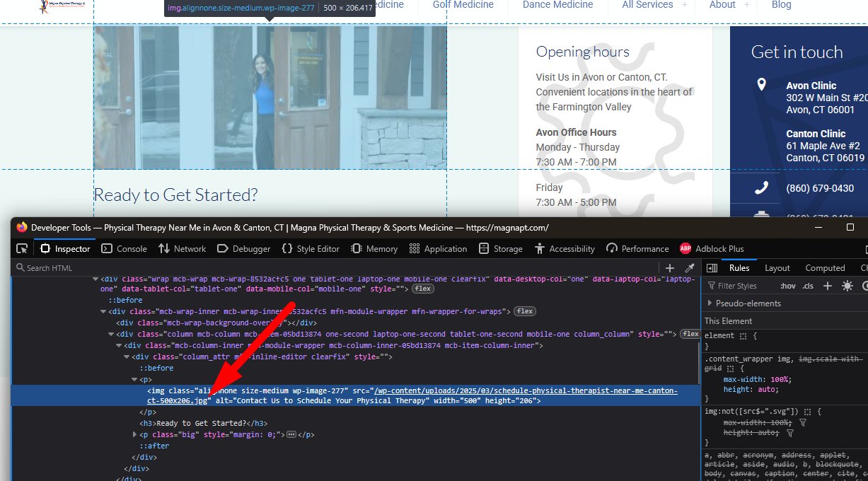Expand the p class="big" node

pyautogui.click(x=136, y=434)
